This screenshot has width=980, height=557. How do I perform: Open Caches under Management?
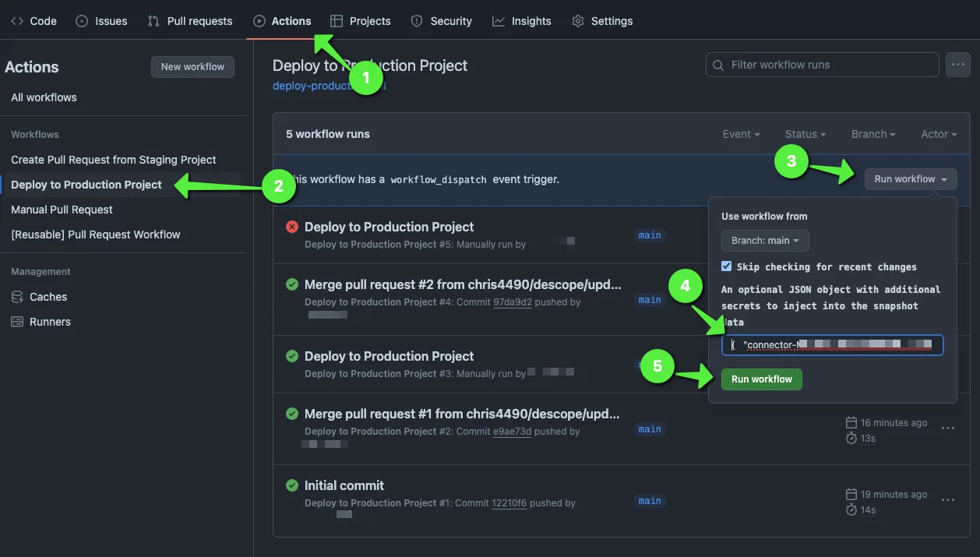point(47,297)
